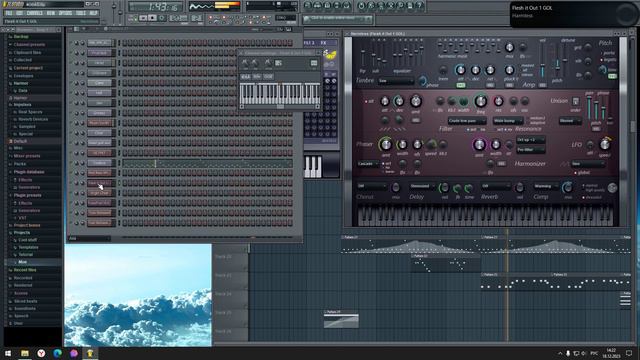Click the Channel settings preview piano keyboard
Viewport: 640px width, 360px height.
(x=280, y=94)
